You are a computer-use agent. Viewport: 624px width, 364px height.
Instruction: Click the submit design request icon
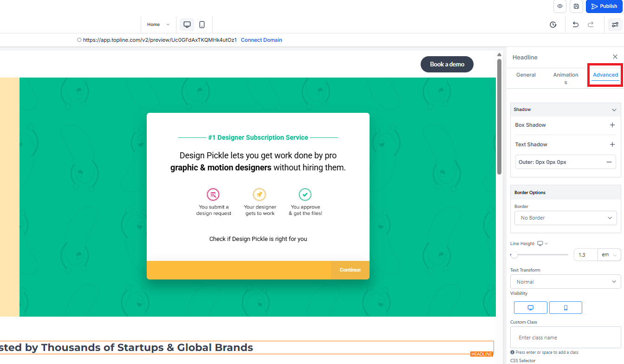(x=213, y=194)
